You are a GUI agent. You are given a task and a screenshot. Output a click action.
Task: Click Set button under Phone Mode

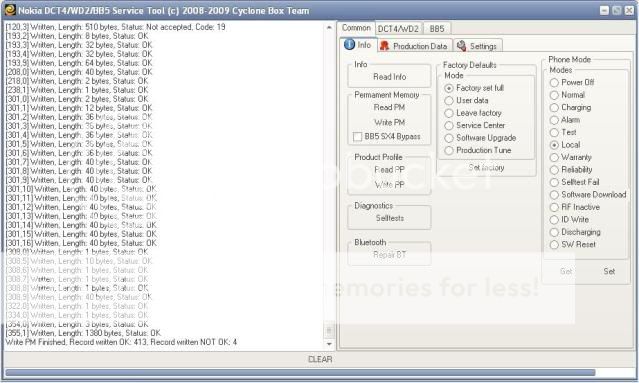tap(609, 271)
